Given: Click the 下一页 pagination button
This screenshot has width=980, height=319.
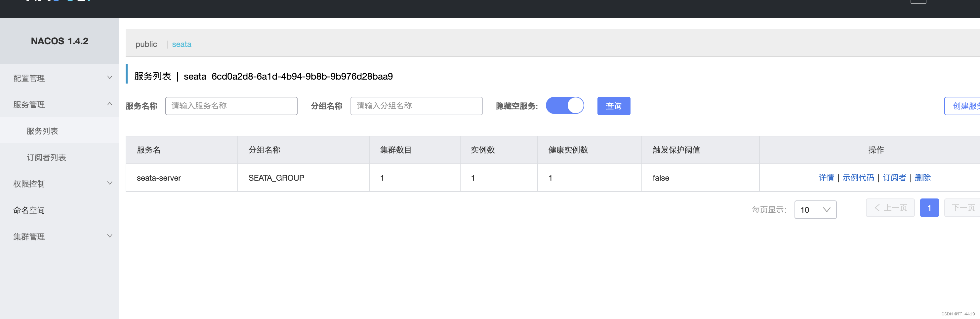Looking at the screenshot, I should pyautogui.click(x=962, y=208).
